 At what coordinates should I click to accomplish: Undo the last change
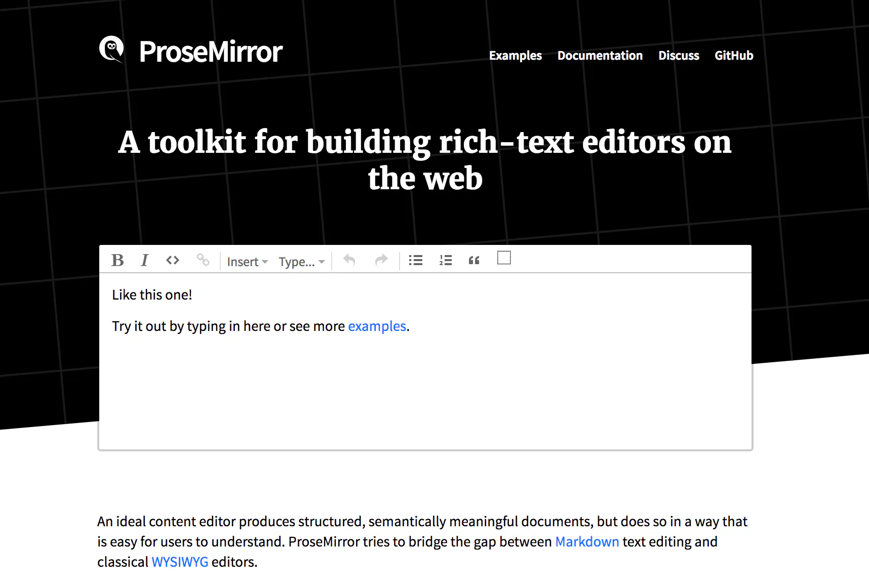[x=349, y=260]
